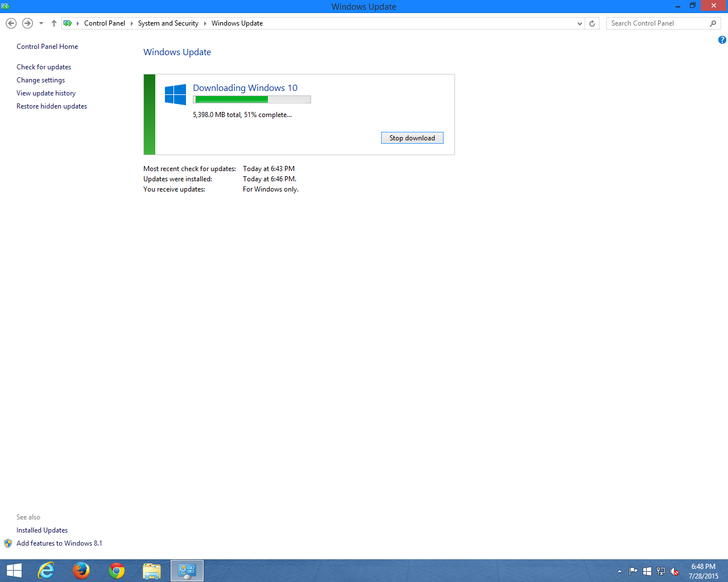
Task: Click the Control Panel icon in the address bar
Action: coord(68,23)
